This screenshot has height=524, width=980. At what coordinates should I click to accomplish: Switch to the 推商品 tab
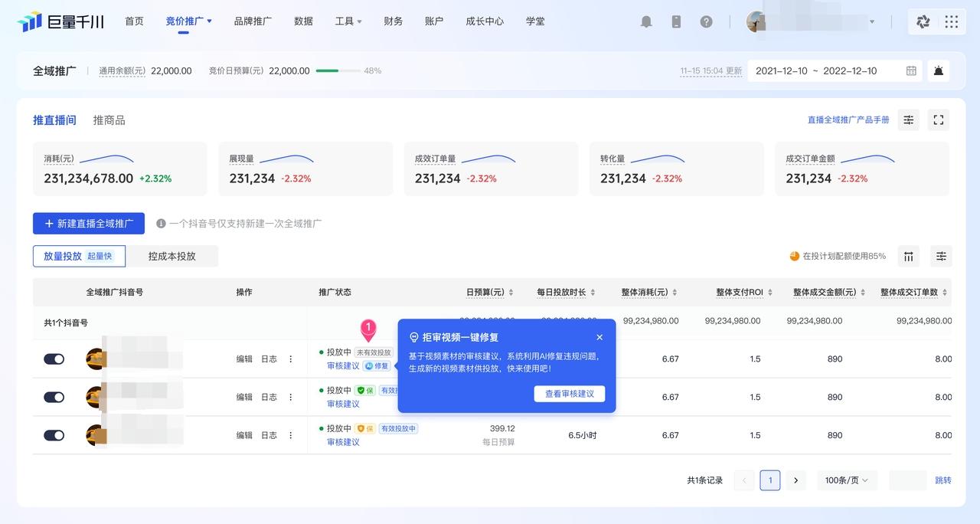click(109, 120)
